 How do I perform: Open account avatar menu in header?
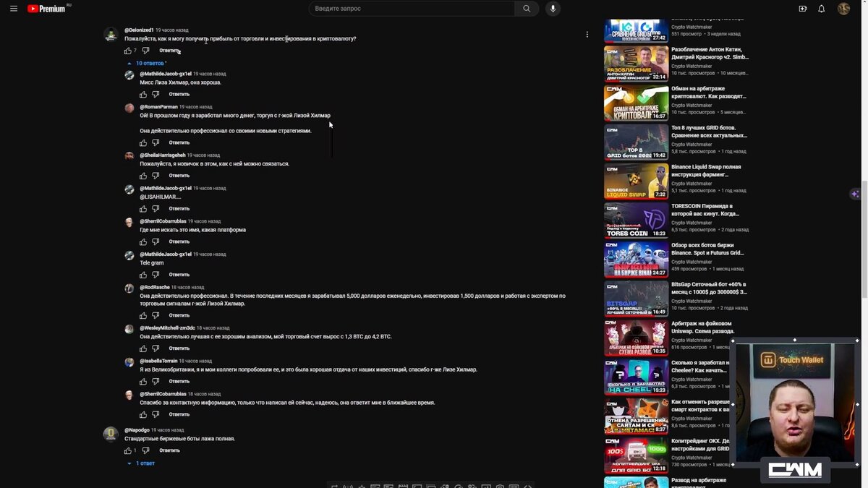[843, 9]
